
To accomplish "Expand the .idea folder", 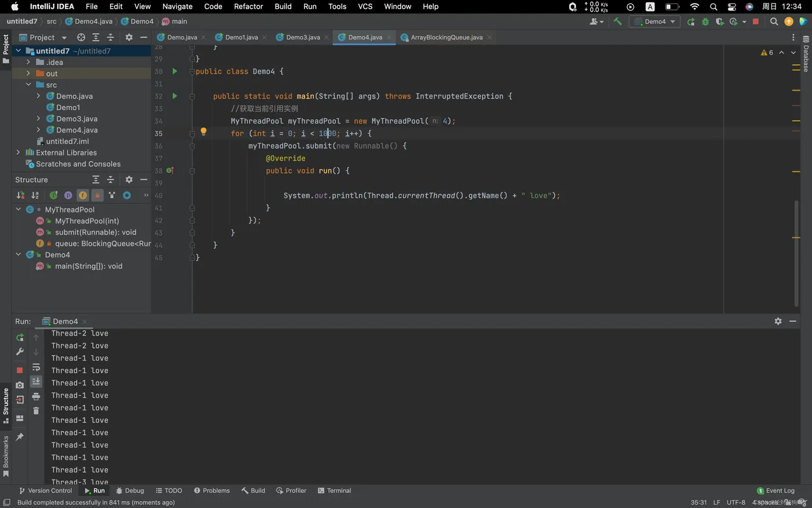I will pyautogui.click(x=28, y=62).
